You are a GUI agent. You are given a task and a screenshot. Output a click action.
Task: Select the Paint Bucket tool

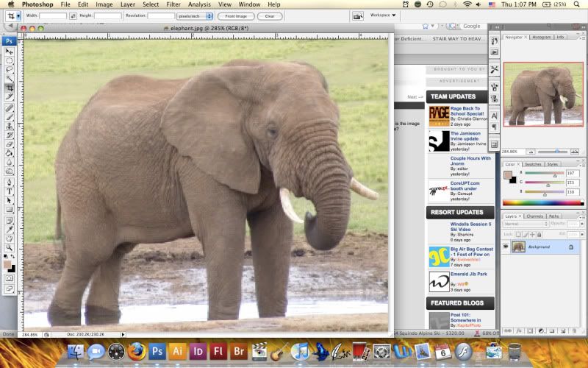(10, 153)
